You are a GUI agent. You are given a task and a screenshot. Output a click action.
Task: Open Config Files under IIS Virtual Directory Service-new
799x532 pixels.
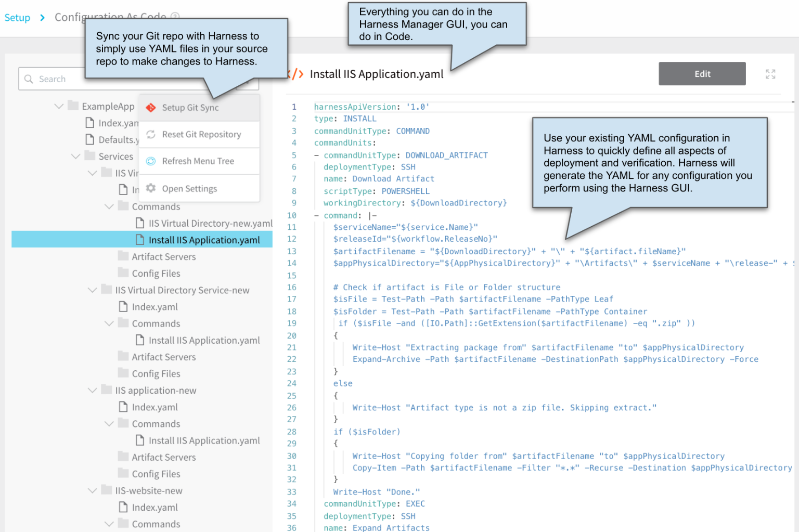point(156,373)
